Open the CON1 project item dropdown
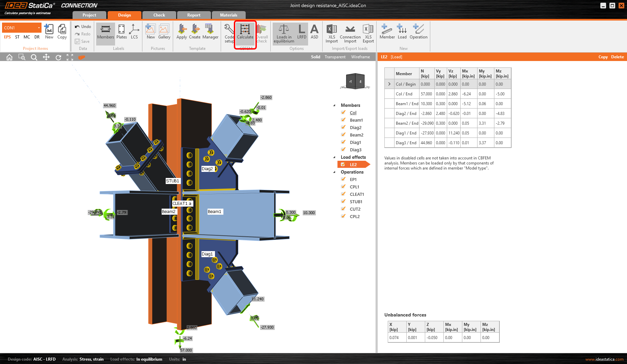Screen dimensions: 627x364 tap(39, 27)
